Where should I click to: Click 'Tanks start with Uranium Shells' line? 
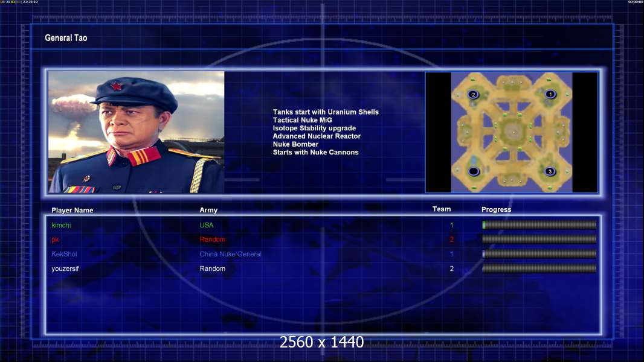pyautogui.click(x=326, y=112)
